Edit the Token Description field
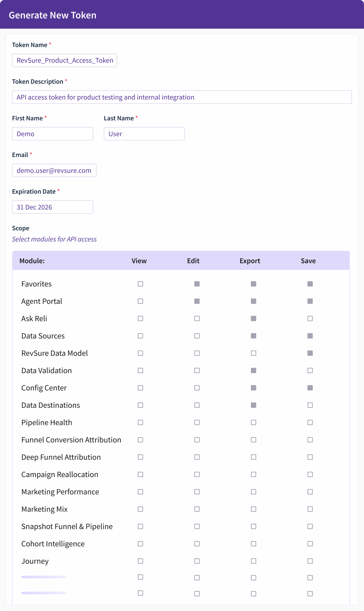The width and height of the screenshot is (364, 611). (182, 97)
